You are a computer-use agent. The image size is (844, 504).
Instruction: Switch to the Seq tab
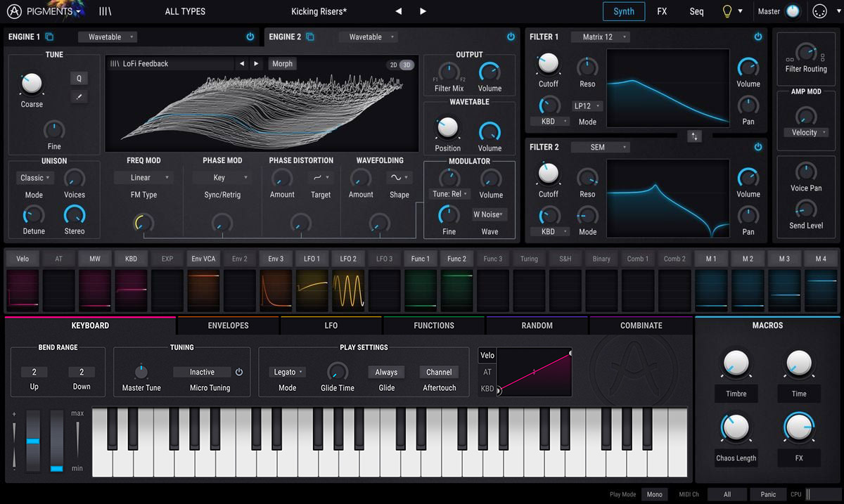pyautogui.click(x=696, y=11)
